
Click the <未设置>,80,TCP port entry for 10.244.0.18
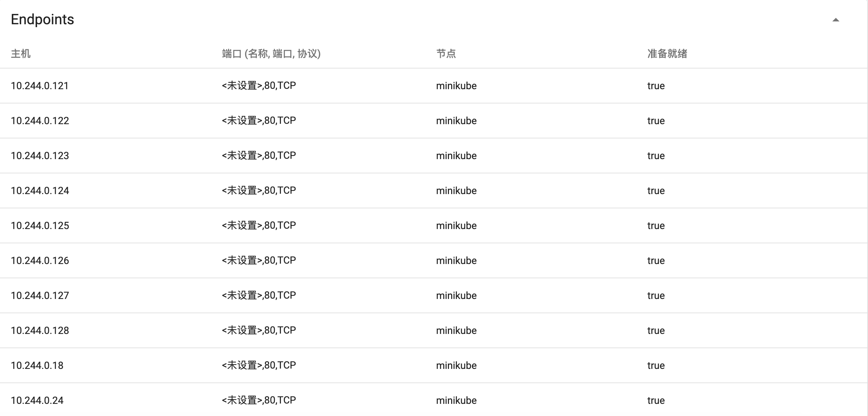(258, 365)
